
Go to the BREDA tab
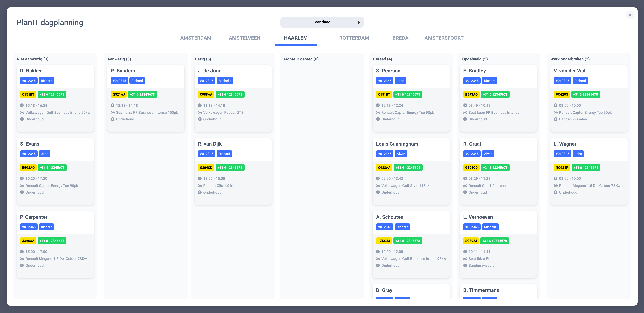click(x=400, y=38)
